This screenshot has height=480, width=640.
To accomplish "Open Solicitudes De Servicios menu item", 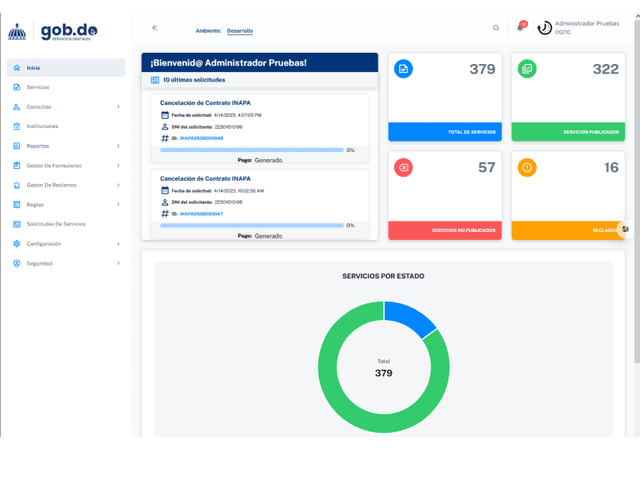I will [56, 224].
